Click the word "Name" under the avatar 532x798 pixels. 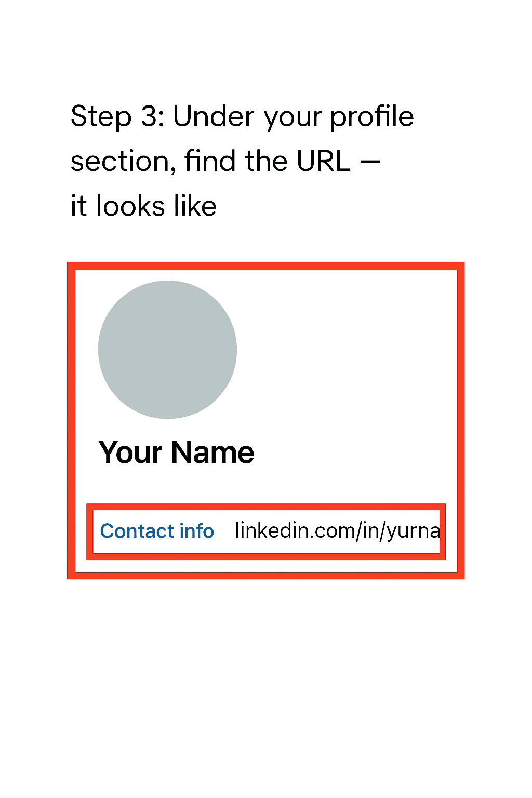click(x=212, y=452)
